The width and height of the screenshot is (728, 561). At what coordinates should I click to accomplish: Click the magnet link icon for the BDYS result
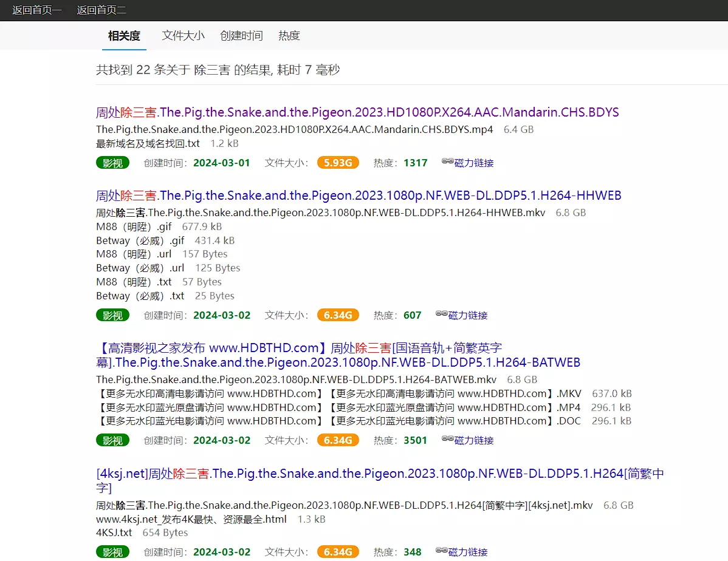coord(448,161)
